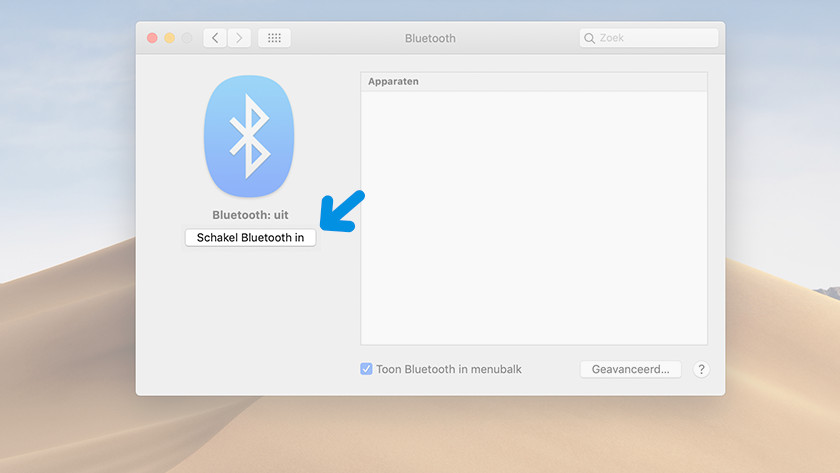
Task: Click the 'Bluetooth: uit' status label
Action: 250,215
